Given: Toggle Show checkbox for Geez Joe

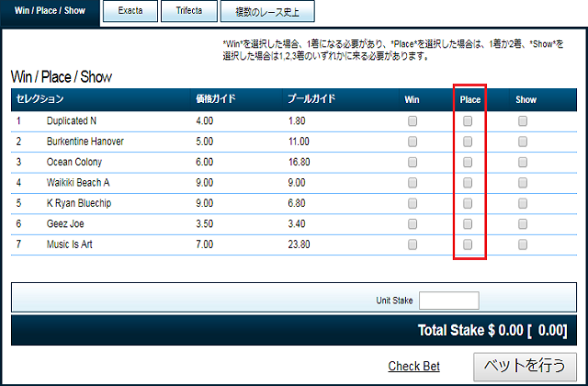Looking at the screenshot, I should tap(523, 224).
